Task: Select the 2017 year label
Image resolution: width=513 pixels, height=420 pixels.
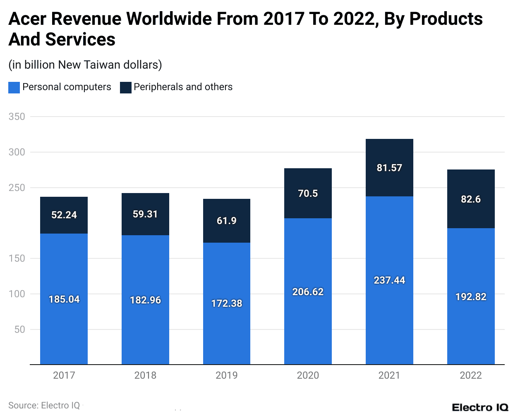Action: (x=64, y=375)
